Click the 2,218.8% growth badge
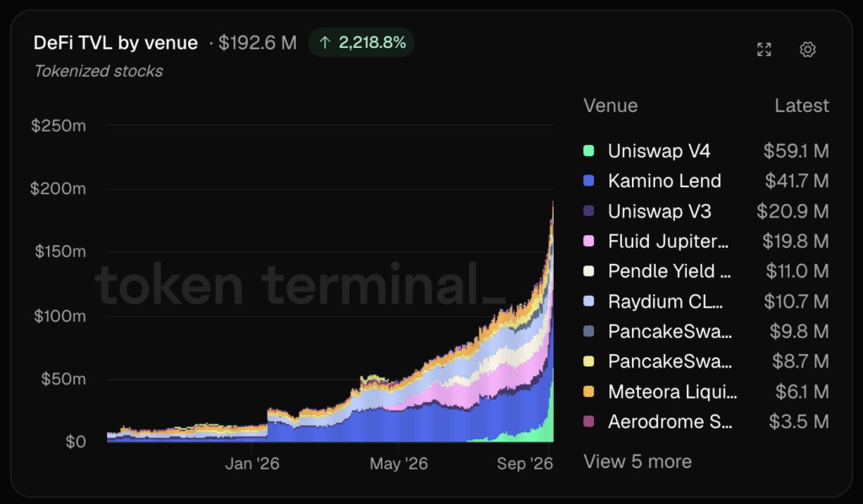863x504 pixels. click(x=362, y=42)
